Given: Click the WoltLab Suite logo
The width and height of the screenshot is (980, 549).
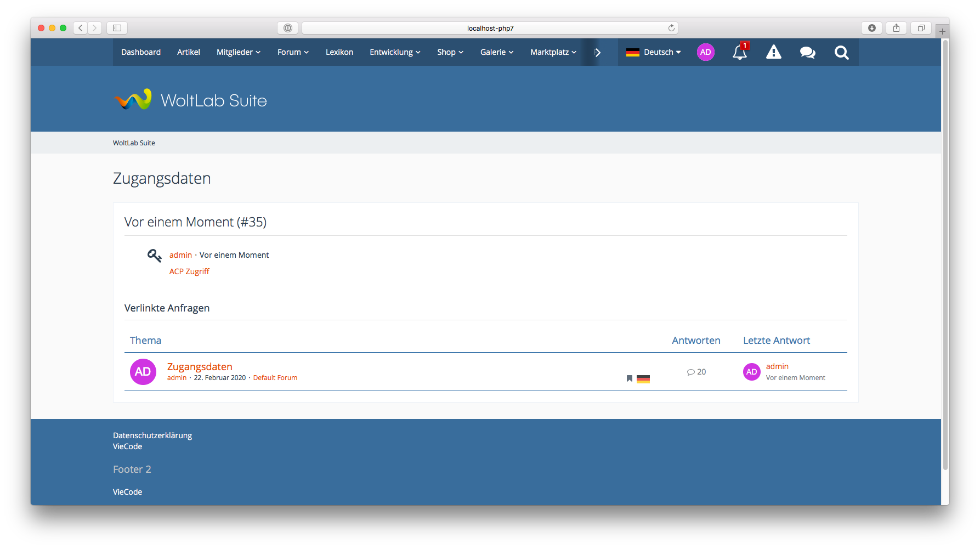Looking at the screenshot, I should [x=190, y=100].
